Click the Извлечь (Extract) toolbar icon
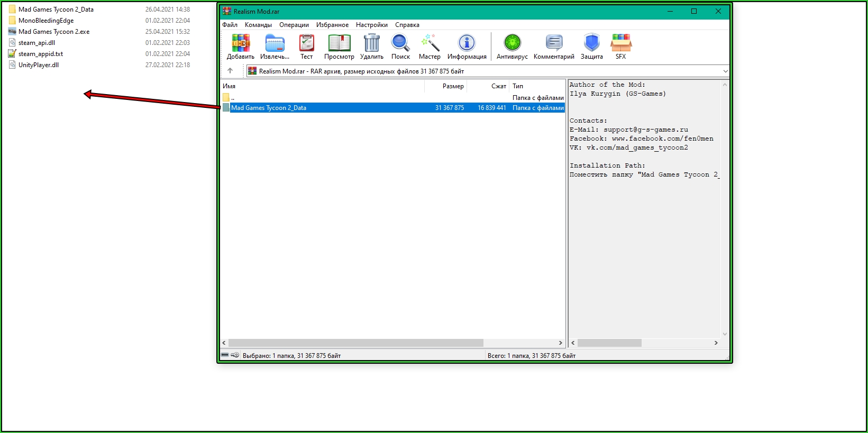The width and height of the screenshot is (868, 433). 275,43
